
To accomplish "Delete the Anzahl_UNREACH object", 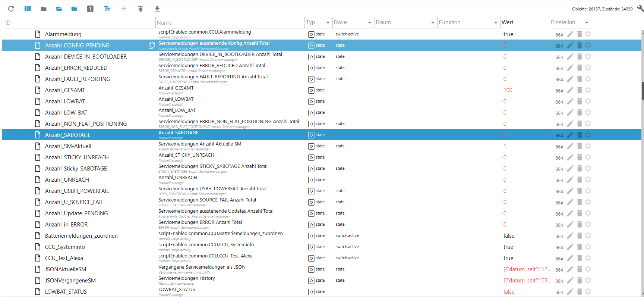I will tap(580, 180).
